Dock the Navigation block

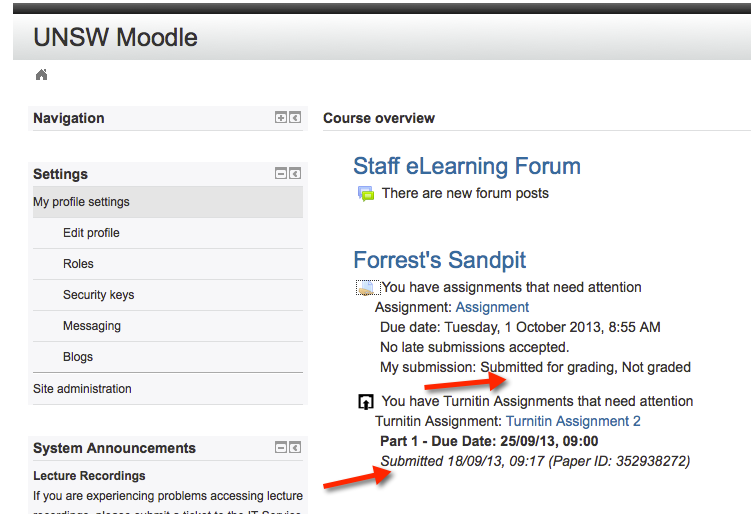tap(295, 117)
